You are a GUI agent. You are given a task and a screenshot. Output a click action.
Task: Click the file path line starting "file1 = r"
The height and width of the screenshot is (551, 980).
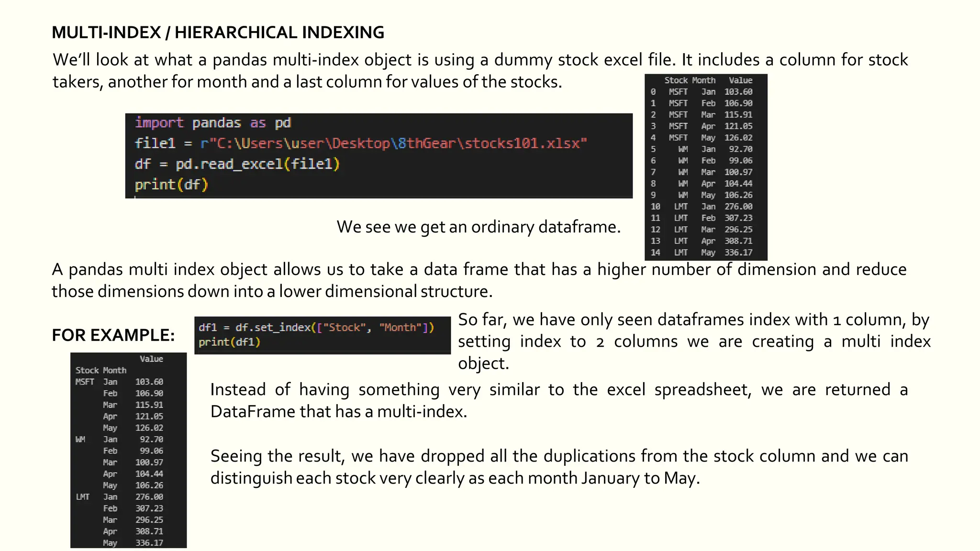pos(361,143)
